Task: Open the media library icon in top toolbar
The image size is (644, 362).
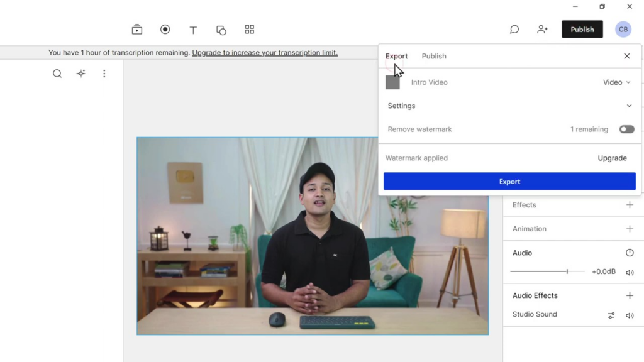Action: (x=136, y=30)
